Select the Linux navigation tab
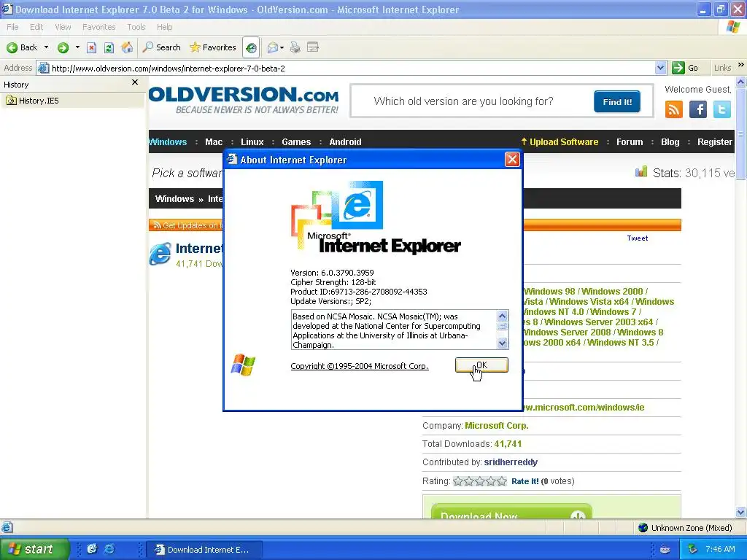Image resolution: width=747 pixels, height=560 pixels. [252, 142]
